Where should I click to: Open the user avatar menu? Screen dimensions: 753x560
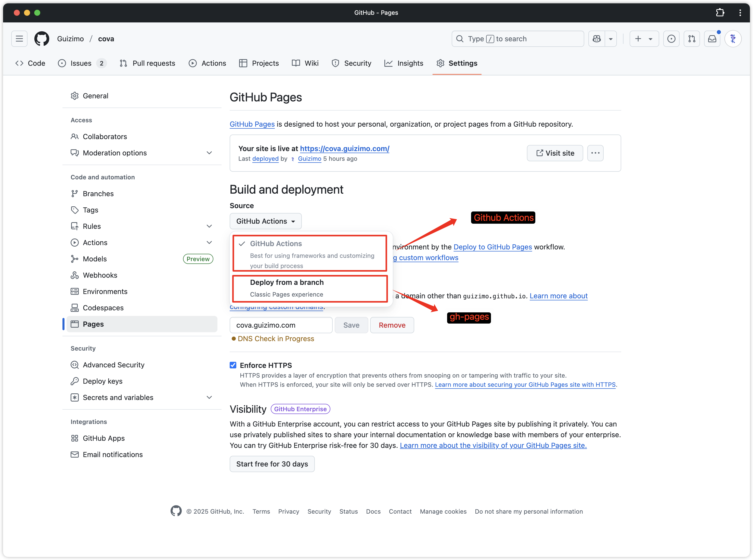click(733, 39)
